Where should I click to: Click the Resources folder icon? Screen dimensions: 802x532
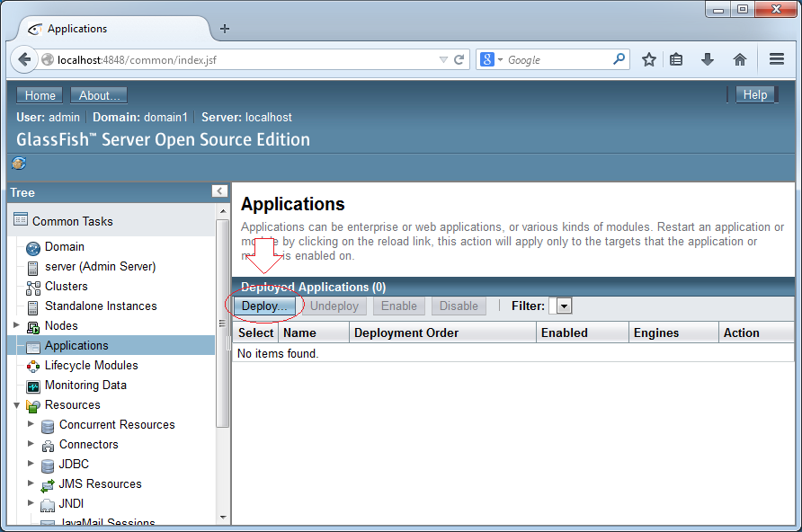pos(33,406)
